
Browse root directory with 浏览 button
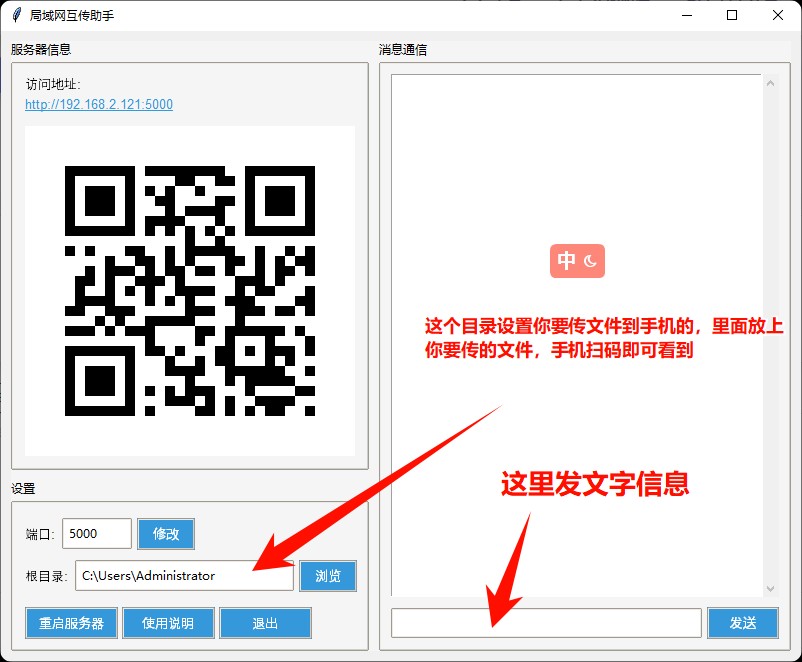point(327,575)
